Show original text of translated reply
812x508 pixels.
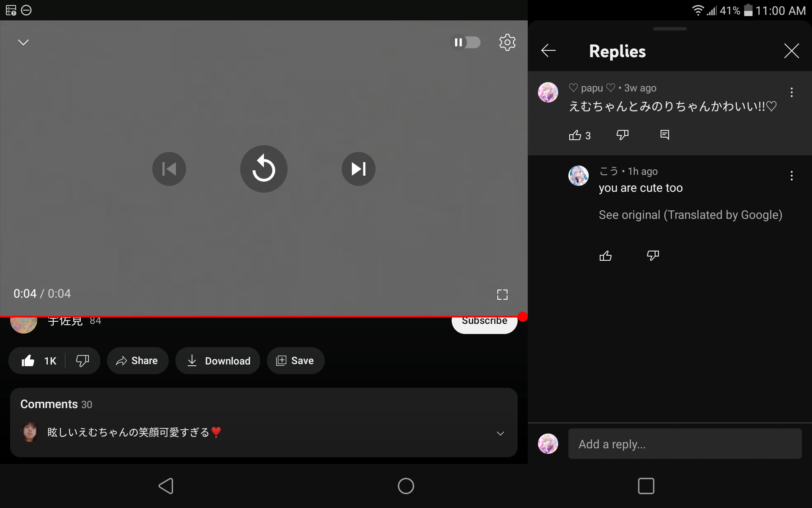coord(690,215)
